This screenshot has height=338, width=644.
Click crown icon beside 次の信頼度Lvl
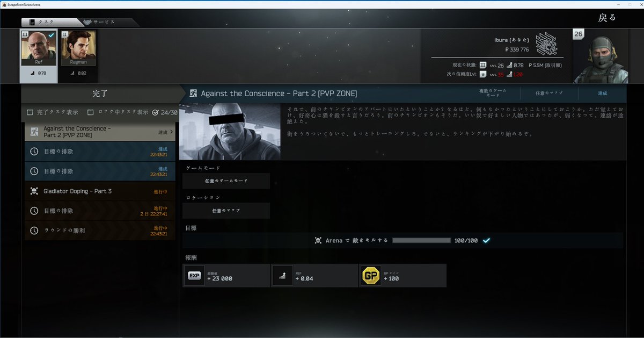pyautogui.click(x=483, y=74)
